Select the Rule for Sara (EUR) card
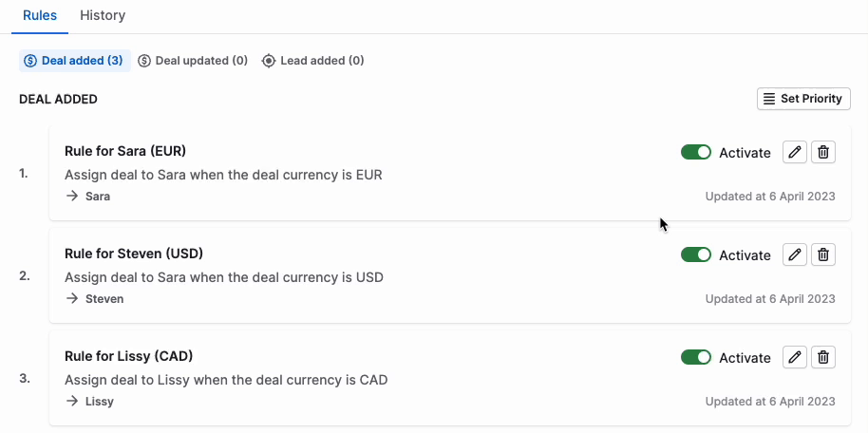 pyautogui.click(x=450, y=173)
